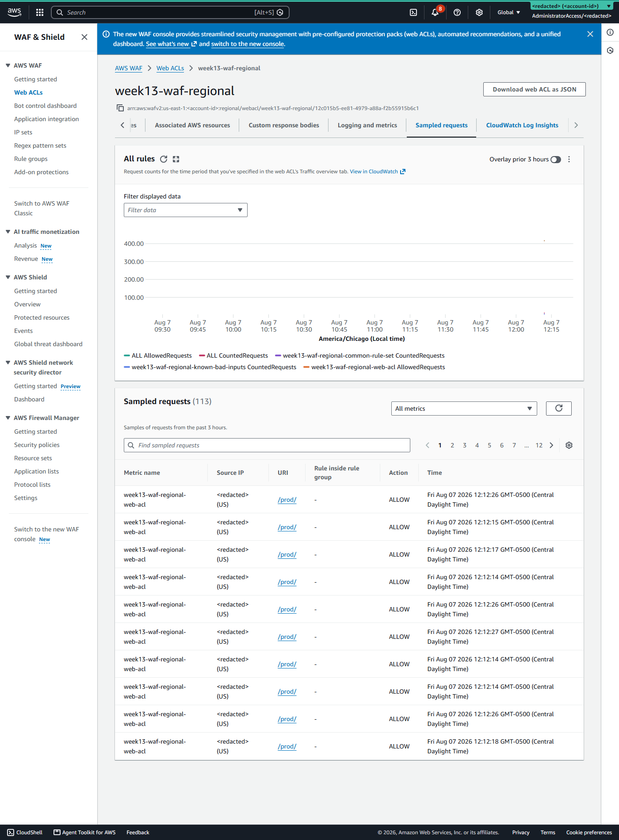The width and height of the screenshot is (619, 840).
Task: Open the chart three-dot options menu
Action: pos(569,159)
